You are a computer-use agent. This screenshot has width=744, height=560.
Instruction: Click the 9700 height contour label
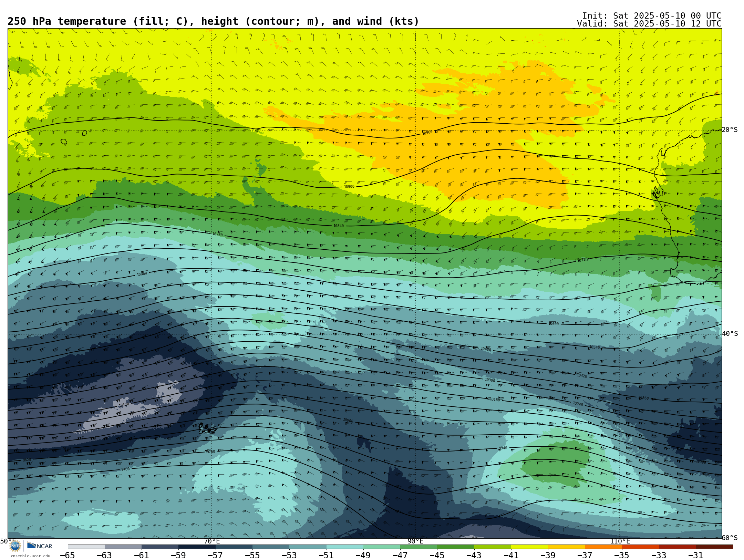(x=125, y=469)
